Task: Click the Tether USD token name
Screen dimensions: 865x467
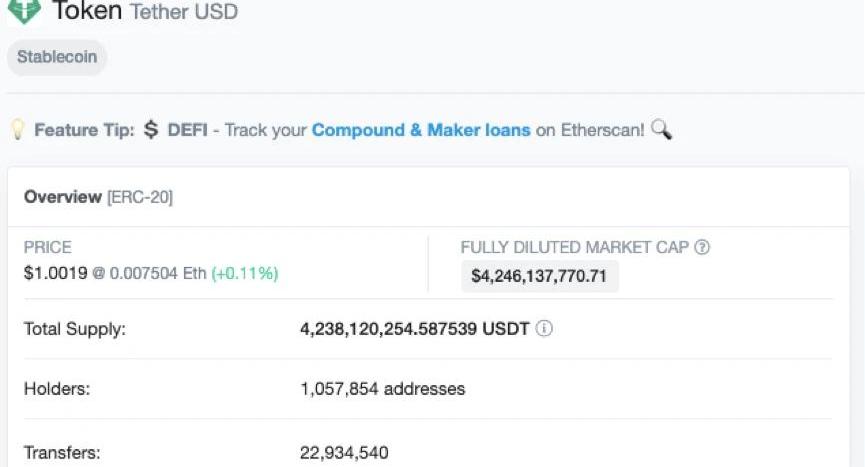Action: 184,13
